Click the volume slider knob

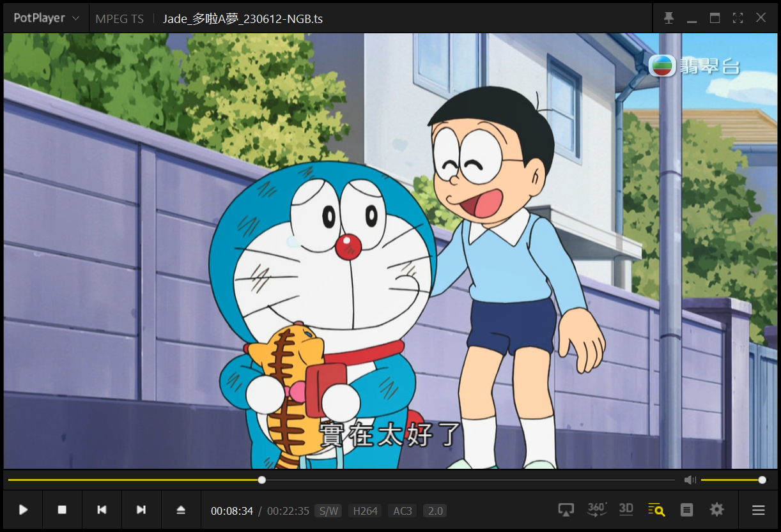click(x=762, y=480)
